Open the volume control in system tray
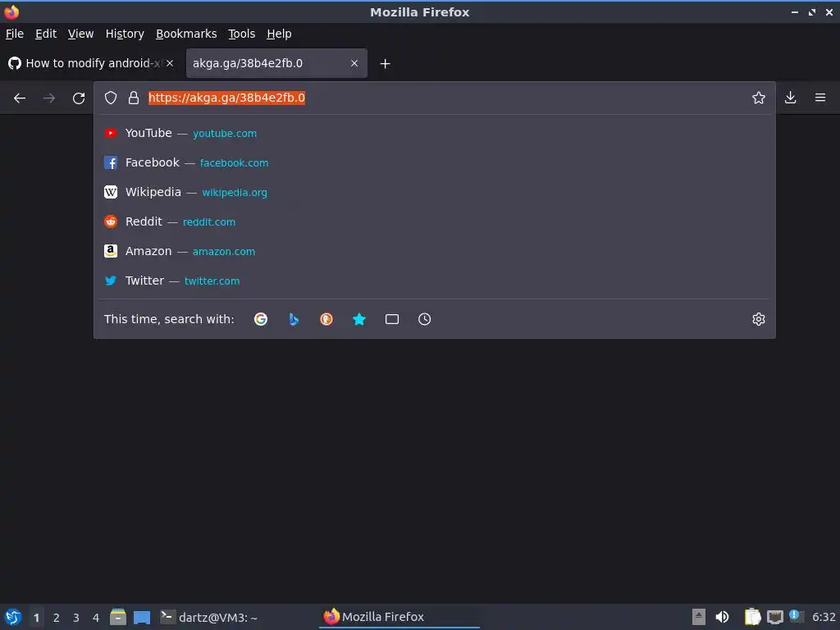 [x=722, y=617]
